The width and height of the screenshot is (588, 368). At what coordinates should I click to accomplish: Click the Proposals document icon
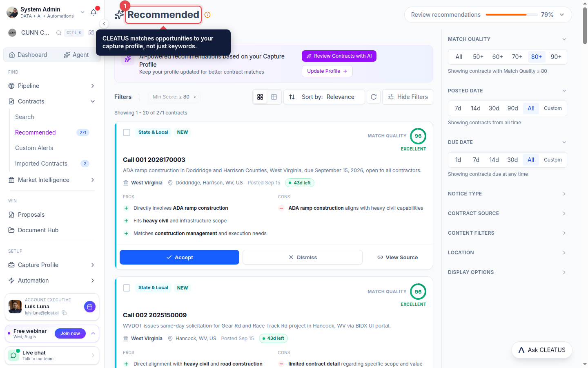click(x=11, y=215)
